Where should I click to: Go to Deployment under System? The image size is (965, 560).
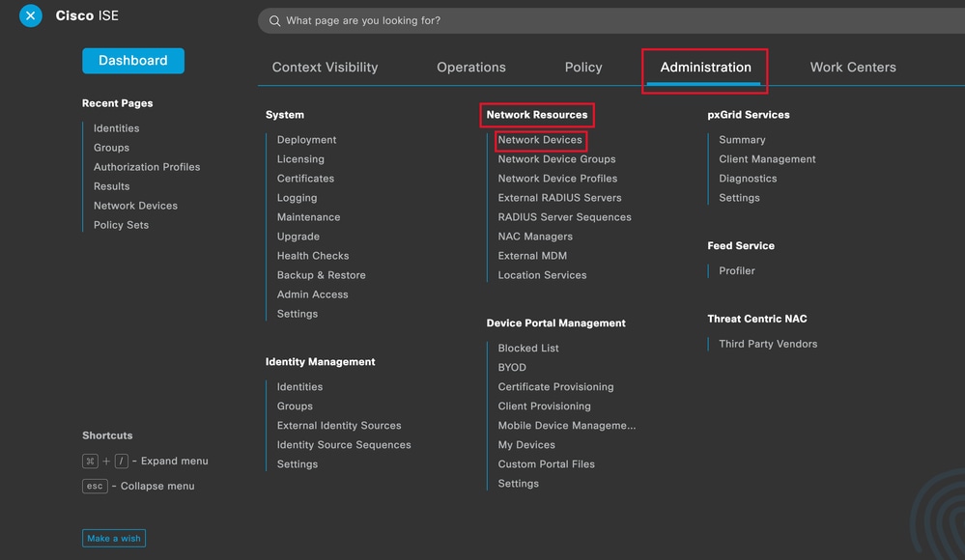point(306,140)
